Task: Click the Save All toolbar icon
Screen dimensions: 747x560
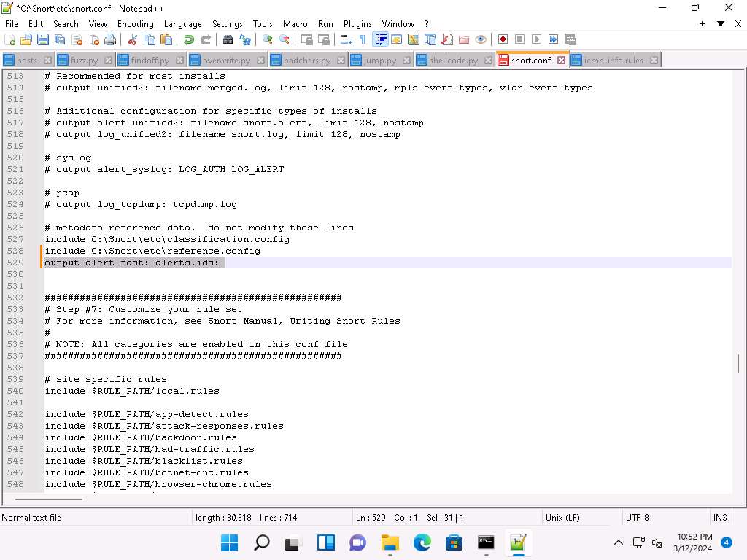Action: click(x=58, y=39)
